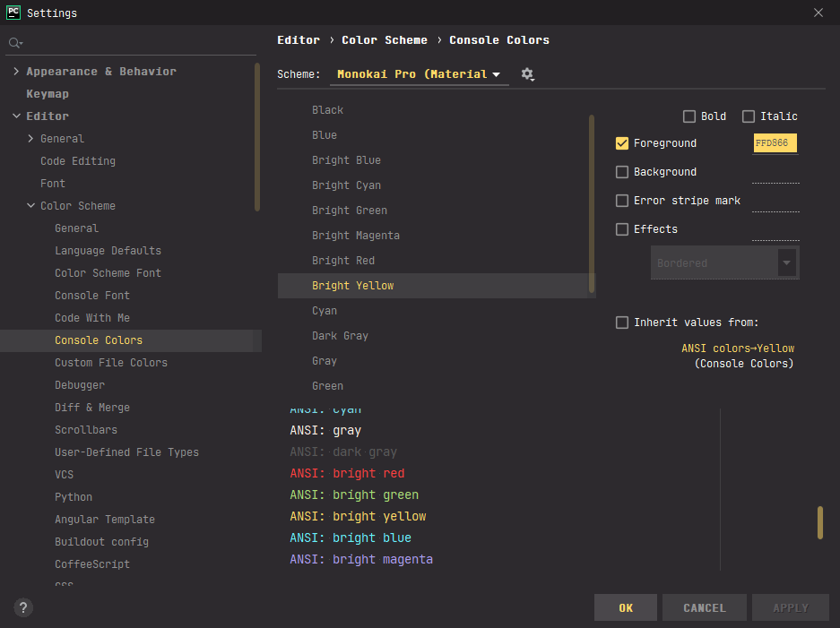Enable the Bold checkbox
This screenshot has width=840, height=628.
[x=689, y=116]
